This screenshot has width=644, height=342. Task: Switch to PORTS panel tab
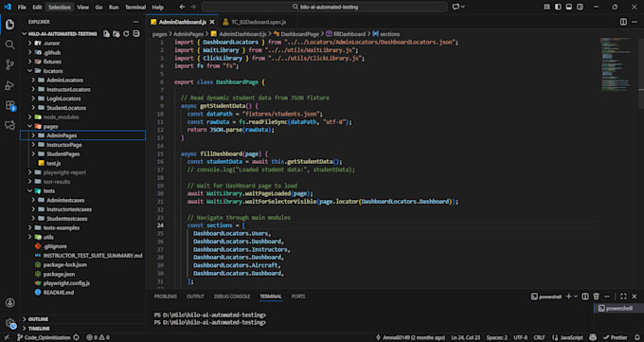[x=298, y=297]
